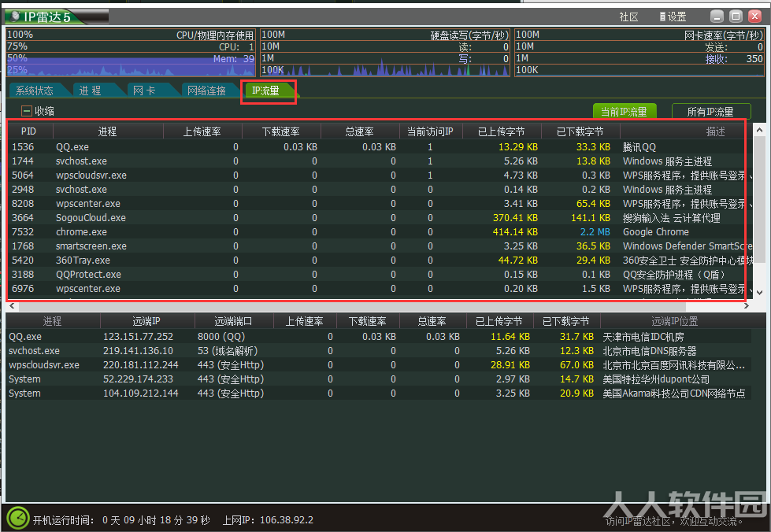Sort by 下载速率 header in upper table

pyautogui.click(x=281, y=131)
